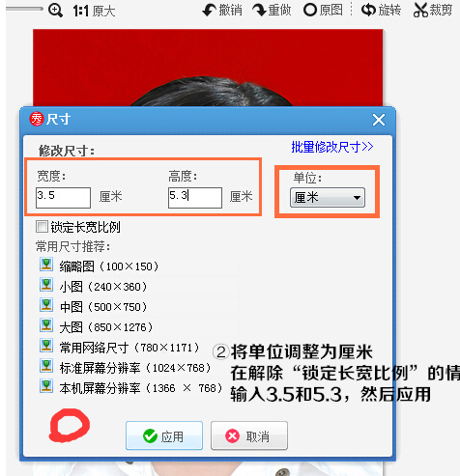The width and height of the screenshot is (460, 476).
Task: Select 常用网络尺寸 780×1171 preset
Action: point(120,347)
